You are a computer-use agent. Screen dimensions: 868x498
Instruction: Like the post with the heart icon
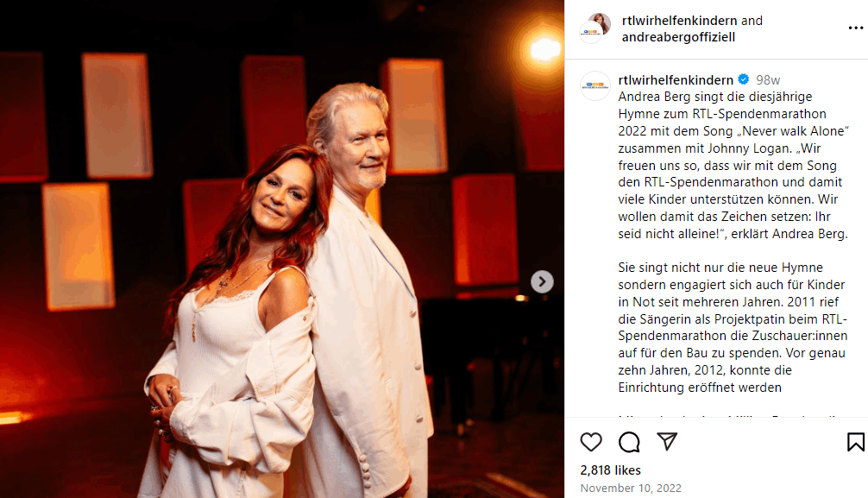point(591,442)
